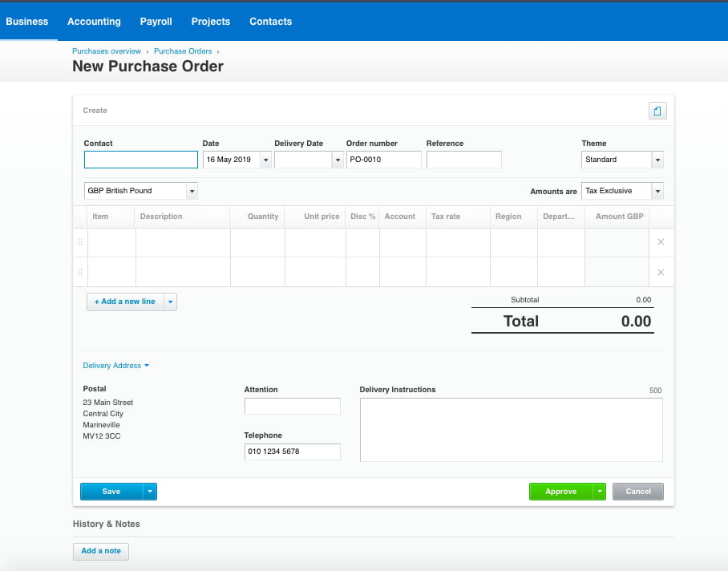
Task: Expand Add a new line options arrow
Action: click(170, 302)
